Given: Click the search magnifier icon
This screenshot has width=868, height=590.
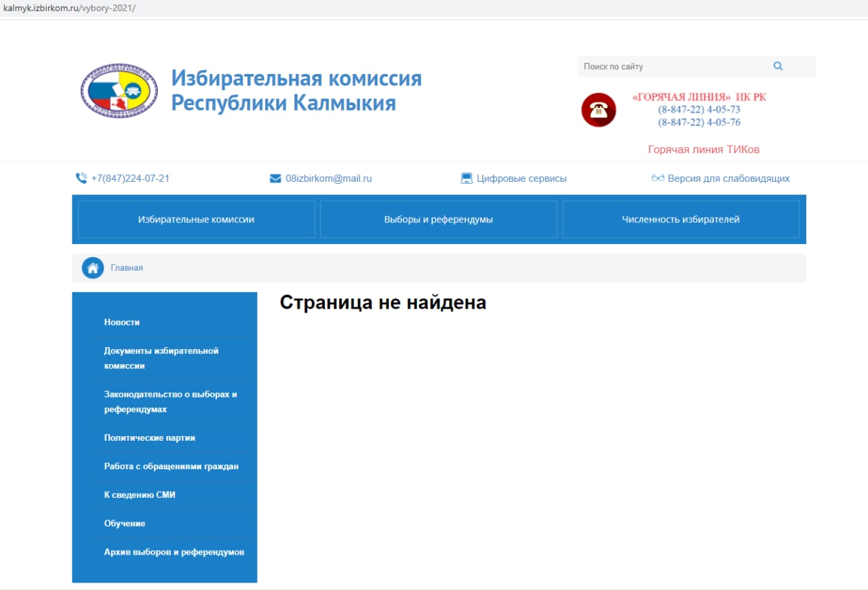Looking at the screenshot, I should click(x=778, y=66).
